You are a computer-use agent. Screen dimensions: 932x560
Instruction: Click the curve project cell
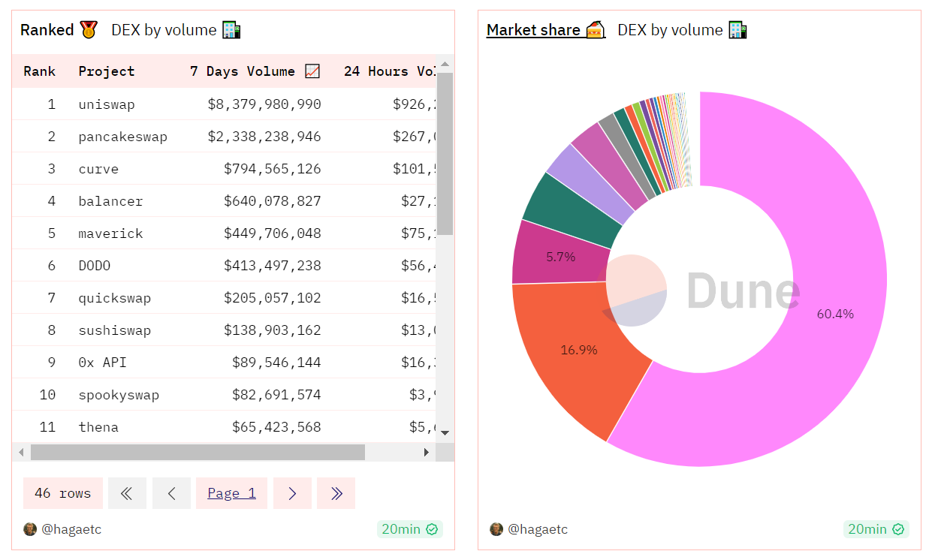pyautogui.click(x=98, y=169)
